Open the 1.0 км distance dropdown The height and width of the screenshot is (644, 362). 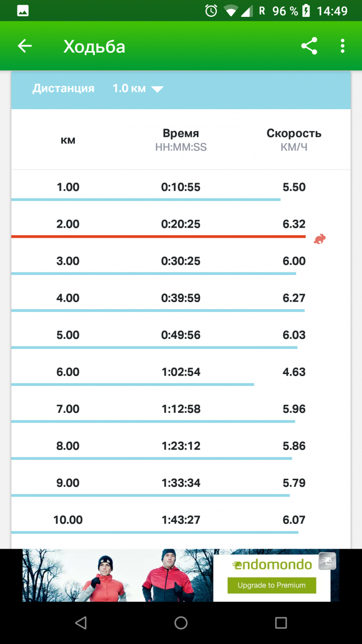(x=138, y=89)
